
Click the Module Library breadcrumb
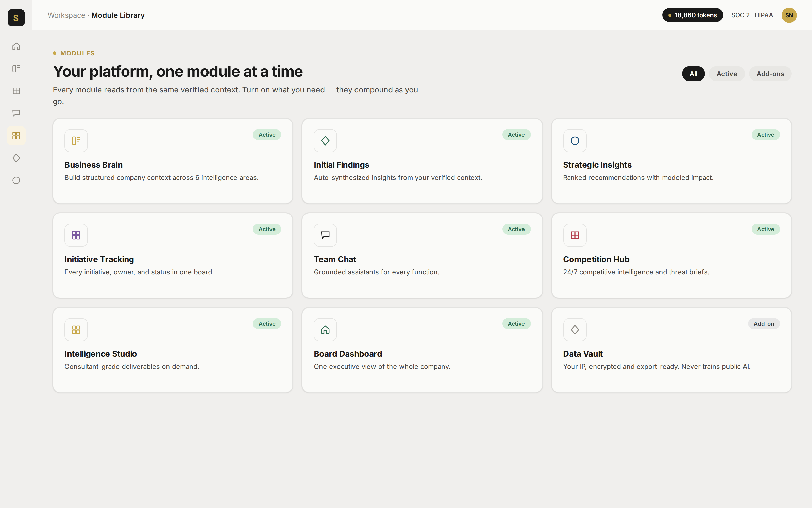tap(118, 15)
